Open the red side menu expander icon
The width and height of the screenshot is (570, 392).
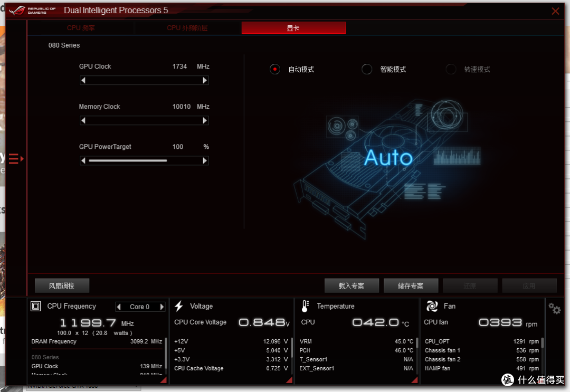pos(16,159)
